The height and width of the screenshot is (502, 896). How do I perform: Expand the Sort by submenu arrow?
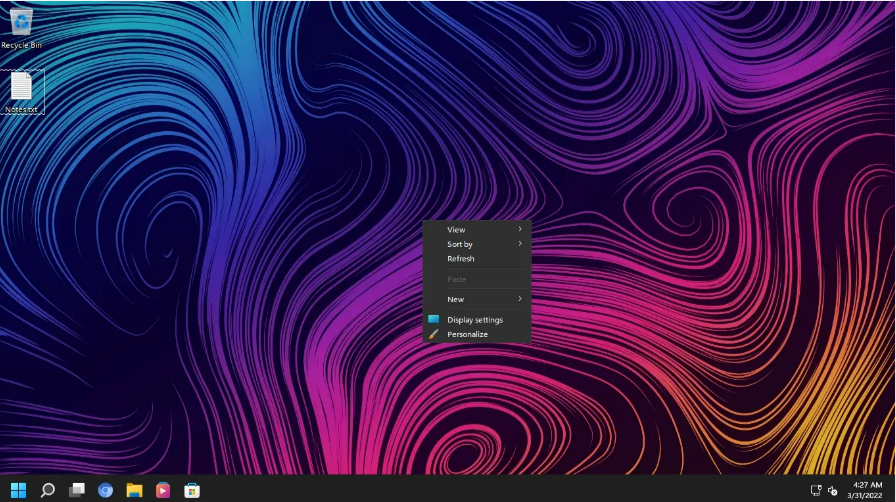(520, 244)
